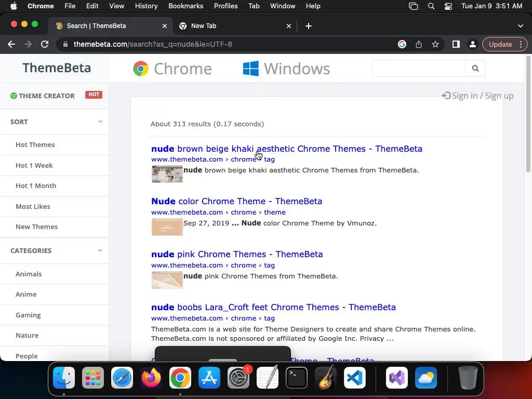Screen dimensions: 532x399
Task: Open the brown beige khaki aesthetic result
Action: point(287,149)
